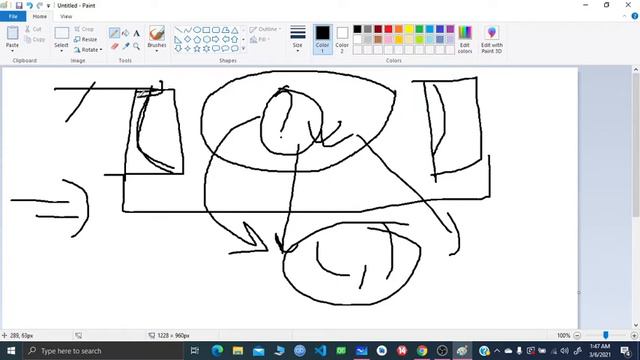The width and height of the screenshot is (640, 360).
Task: Click the Windows Start button
Action: (x=11, y=351)
